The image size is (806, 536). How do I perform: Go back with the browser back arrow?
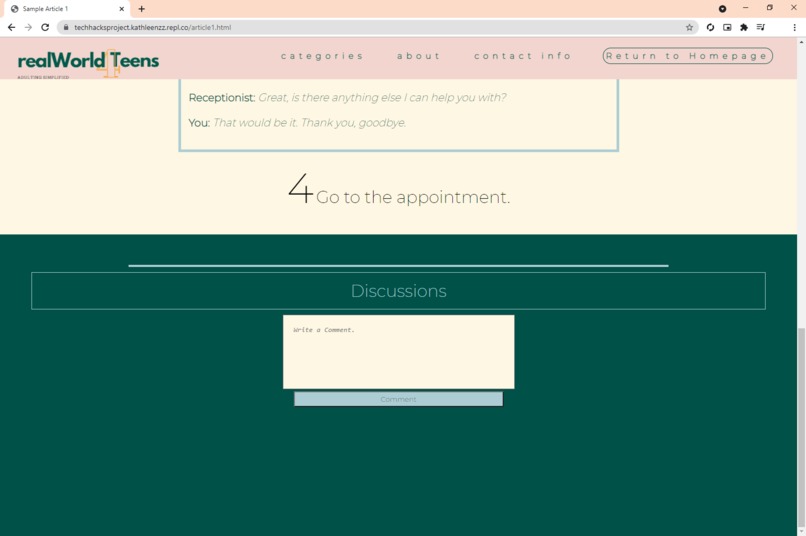[11, 27]
